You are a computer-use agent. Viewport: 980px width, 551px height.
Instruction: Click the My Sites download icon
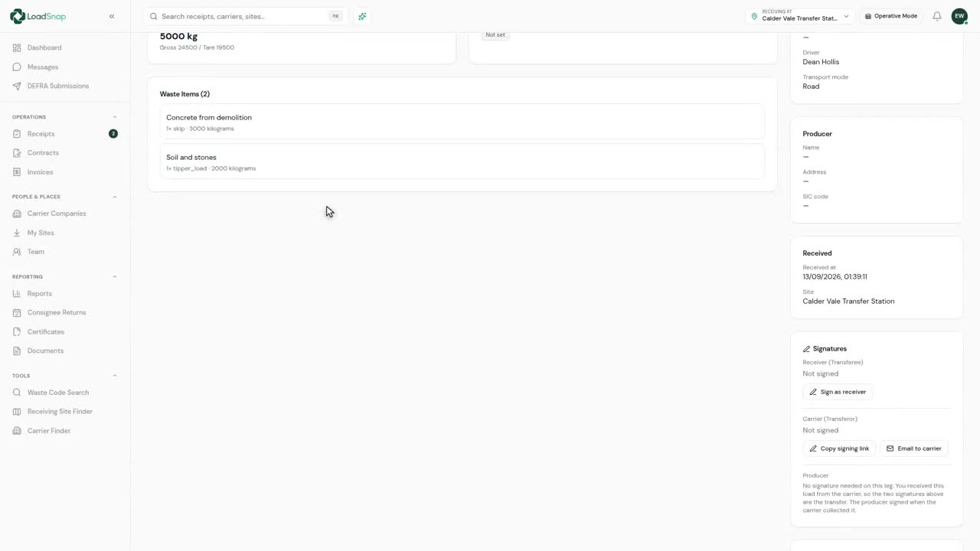point(17,233)
